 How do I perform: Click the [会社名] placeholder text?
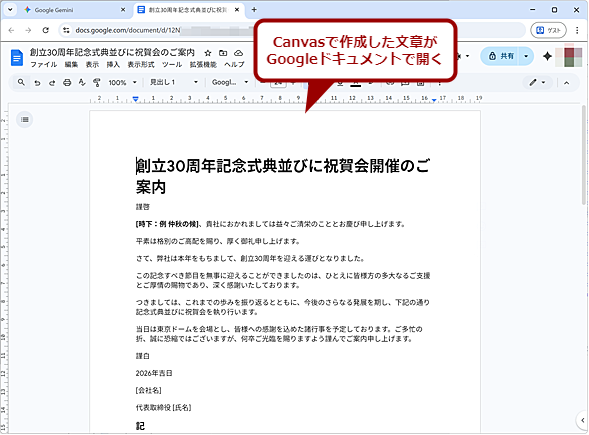(148, 391)
